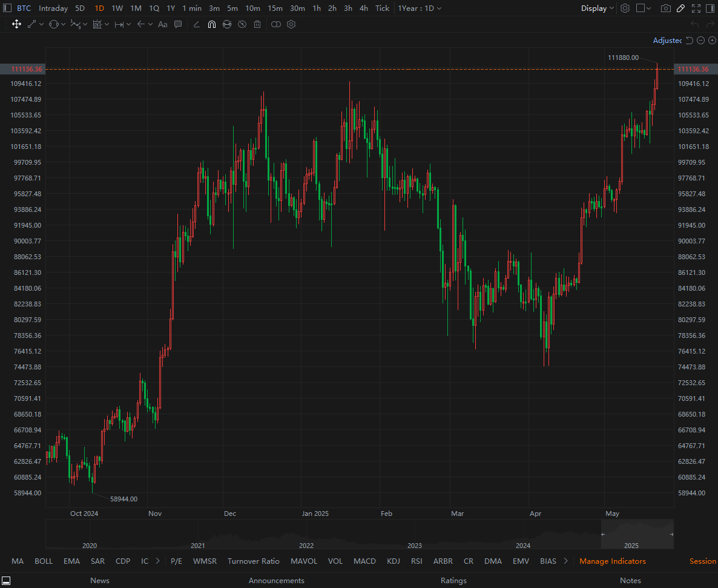Select the text annotation Aa tool
Image resolution: width=718 pixels, height=588 pixels.
pyautogui.click(x=163, y=24)
